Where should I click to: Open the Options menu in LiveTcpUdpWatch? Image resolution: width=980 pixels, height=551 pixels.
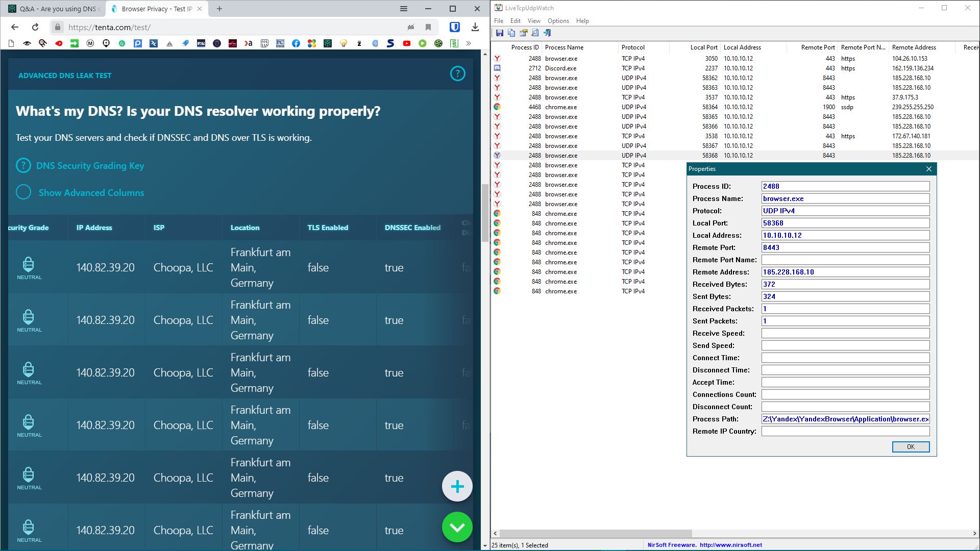[558, 21]
